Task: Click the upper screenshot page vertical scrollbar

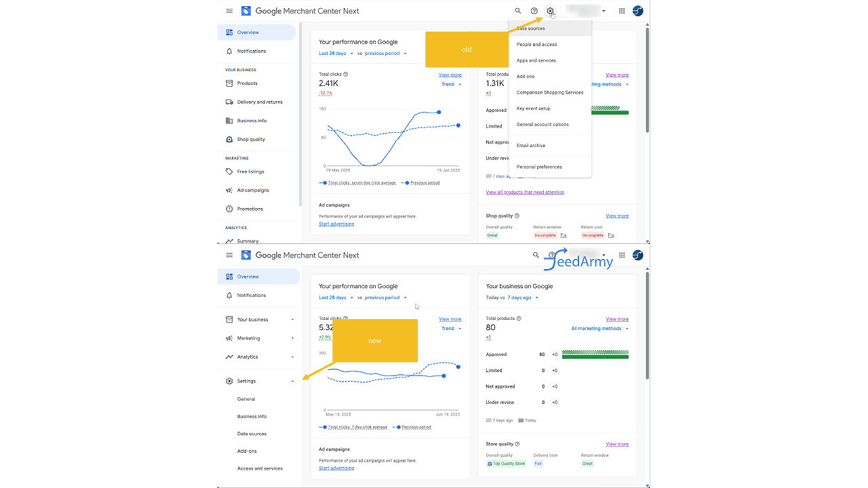Action: [x=648, y=79]
